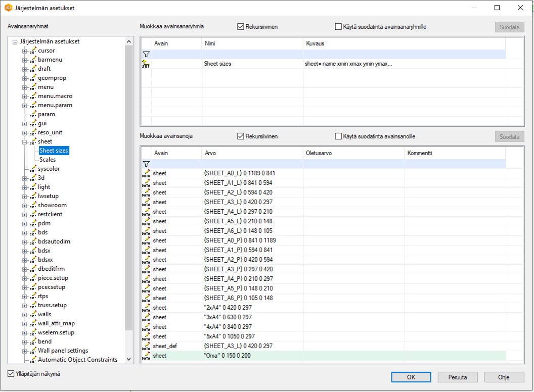
Task: Click the DATA icon for the "Oma" sheet row
Action: (146, 356)
